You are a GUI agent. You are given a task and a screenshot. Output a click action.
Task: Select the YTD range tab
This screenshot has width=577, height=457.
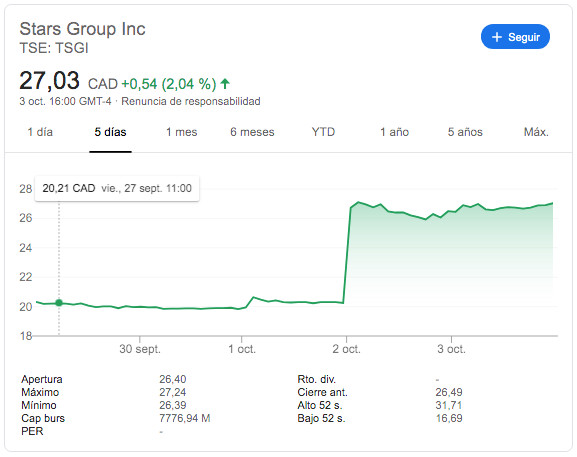(323, 132)
